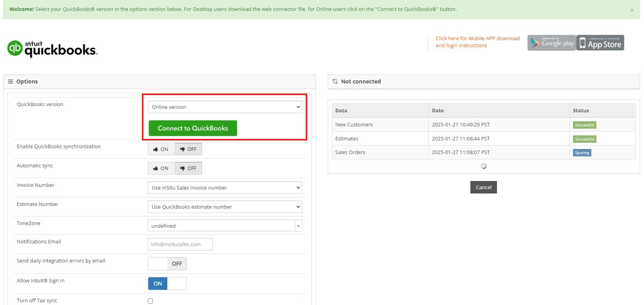Click the QuickBooks version label
Screen dimensions: 644x305
pos(40,105)
